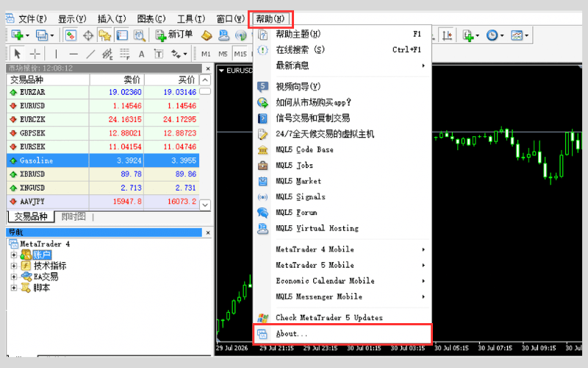
Task: Switch to the 交易品种 symbols tab
Action: pyautogui.click(x=31, y=216)
